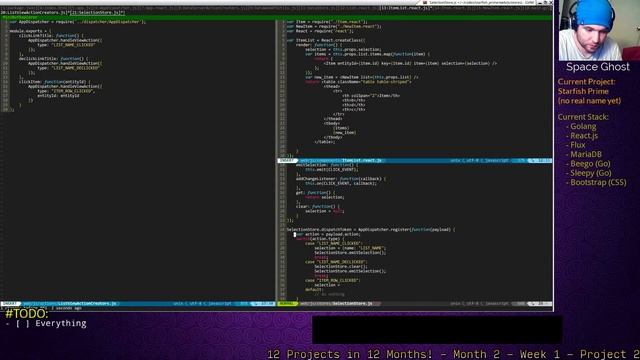Click the SelectionStore.dispatchToken register line
The width and height of the screenshot is (640, 360).
click(371, 229)
